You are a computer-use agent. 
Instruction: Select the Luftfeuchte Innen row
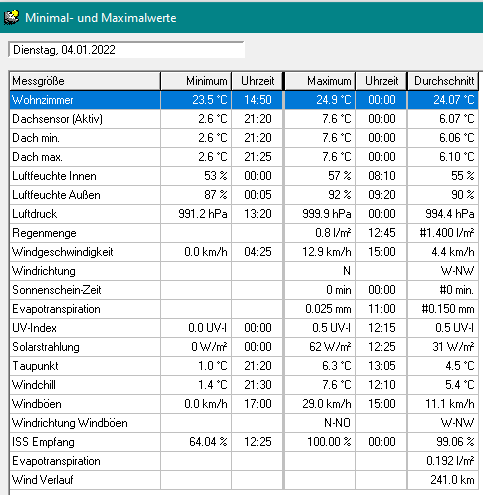click(x=244, y=176)
